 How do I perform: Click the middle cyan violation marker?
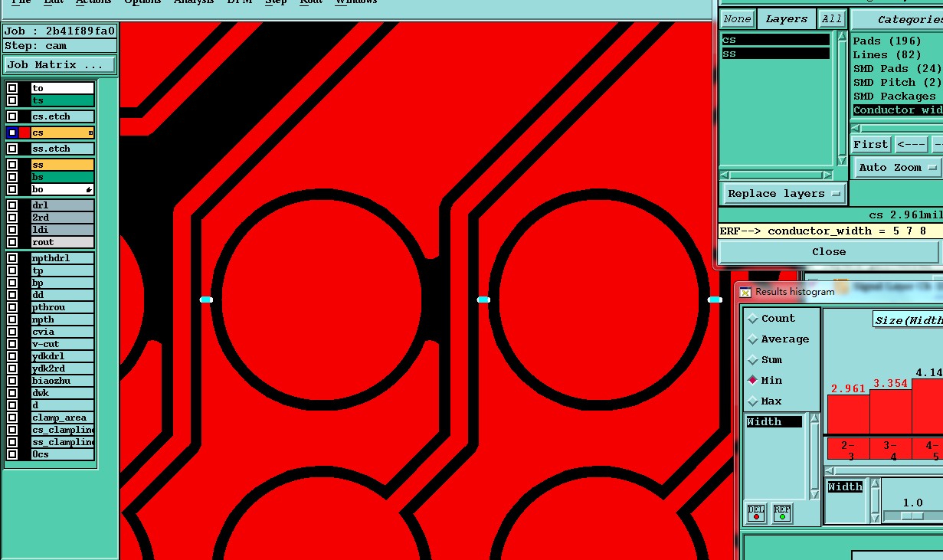483,300
